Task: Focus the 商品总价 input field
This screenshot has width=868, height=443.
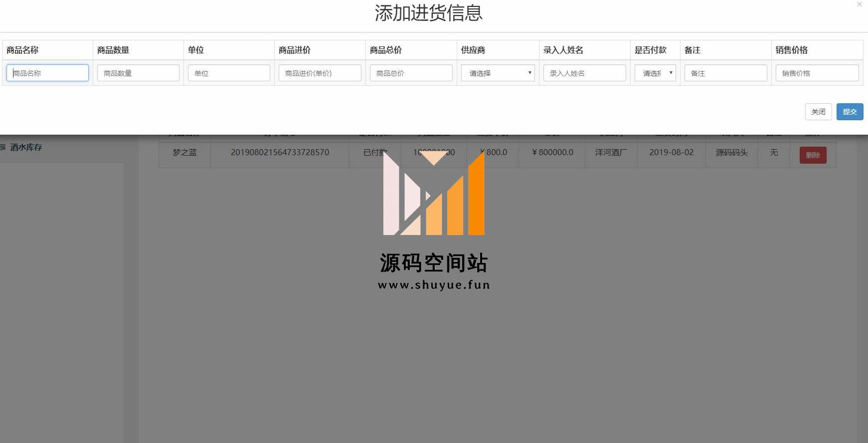Action: click(x=411, y=73)
